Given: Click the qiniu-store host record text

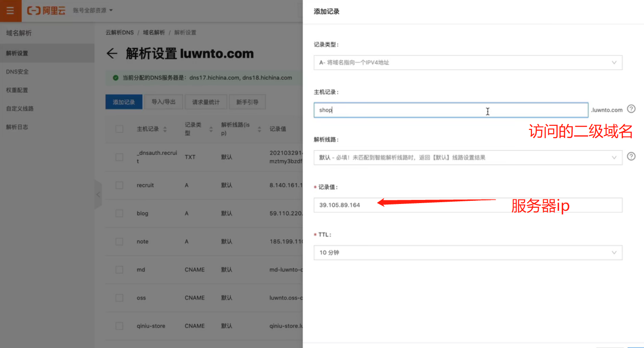Looking at the screenshot, I should (151, 326).
